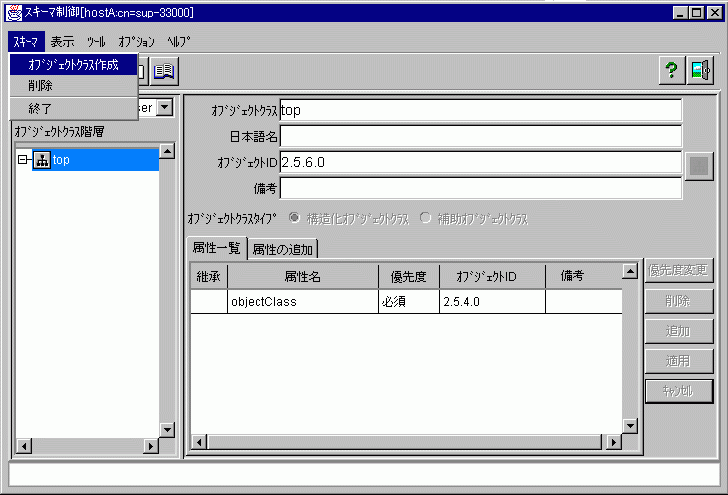
Task: Switch to the 属性一覧 tab
Action: click(216, 248)
